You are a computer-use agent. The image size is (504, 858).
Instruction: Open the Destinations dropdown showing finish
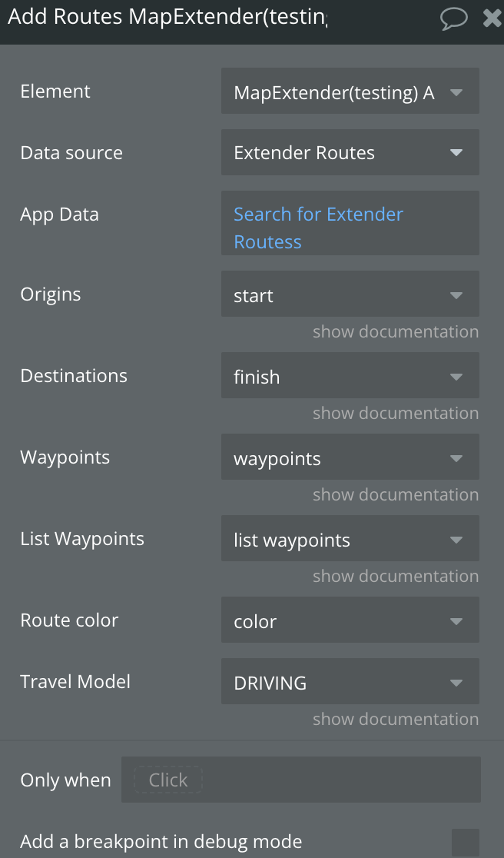(x=350, y=375)
